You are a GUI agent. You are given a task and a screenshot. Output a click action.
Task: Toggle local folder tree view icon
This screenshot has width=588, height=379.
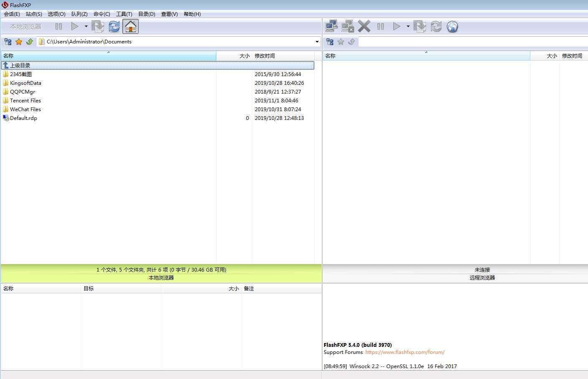[8, 42]
